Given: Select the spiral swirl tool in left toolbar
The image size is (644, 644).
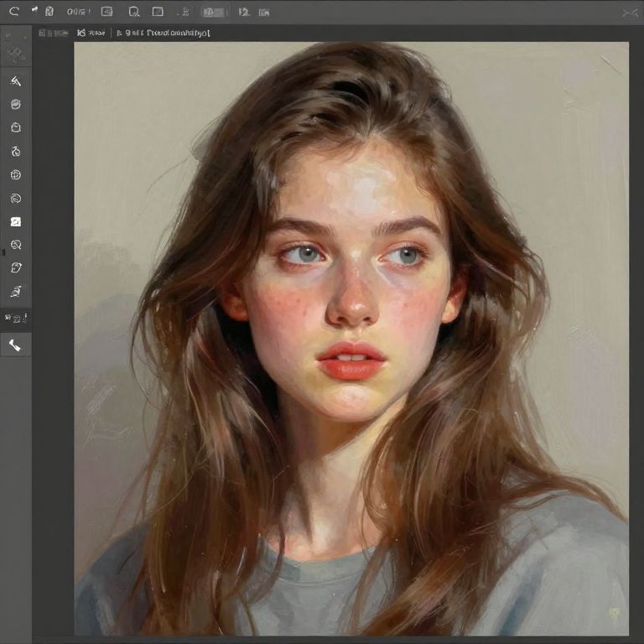Looking at the screenshot, I should [x=15, y=199].
